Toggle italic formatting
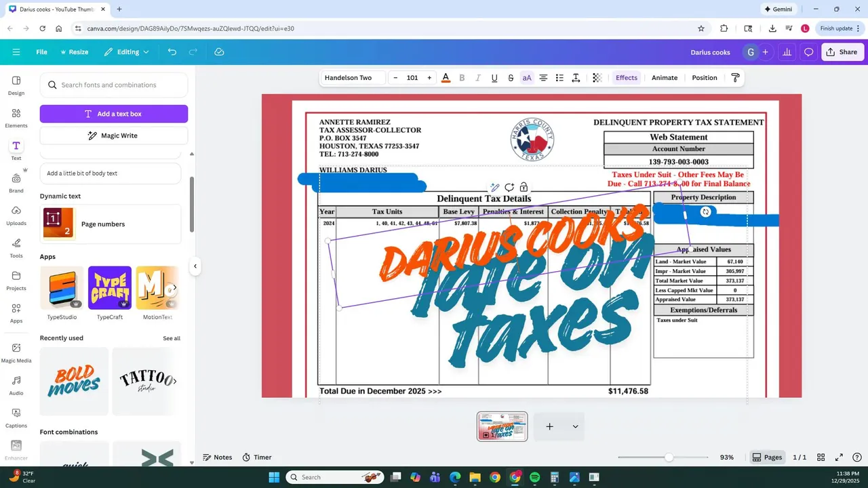Viewport: 868px width, 488px height. pos(478,78)
